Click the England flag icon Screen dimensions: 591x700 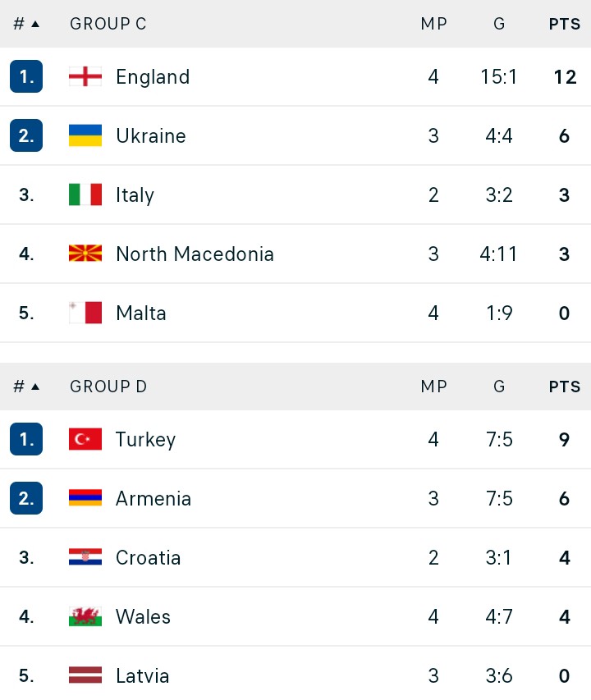coord(85,76)
